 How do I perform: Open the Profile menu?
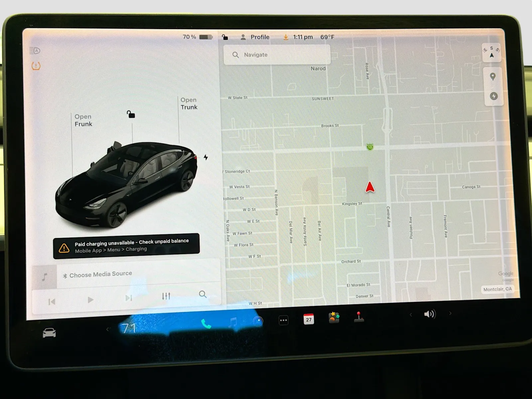(x=255, y=37)
